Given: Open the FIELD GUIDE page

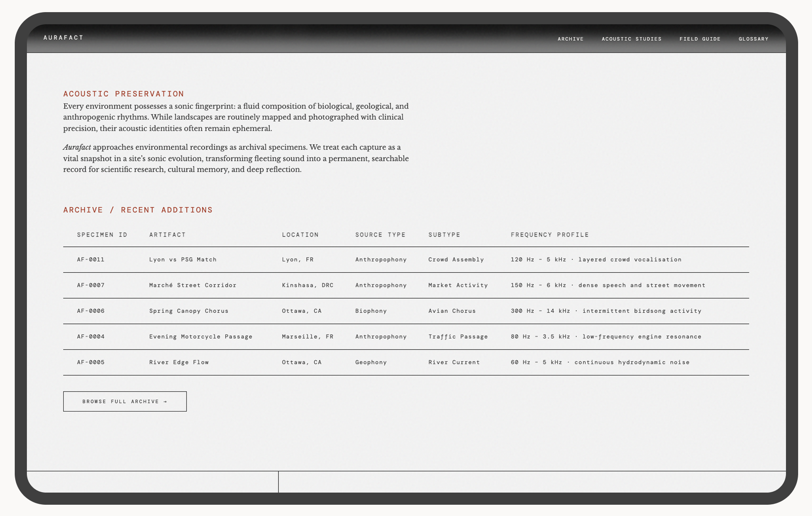Looking at the screenshot, I should (x=700, y=39).
